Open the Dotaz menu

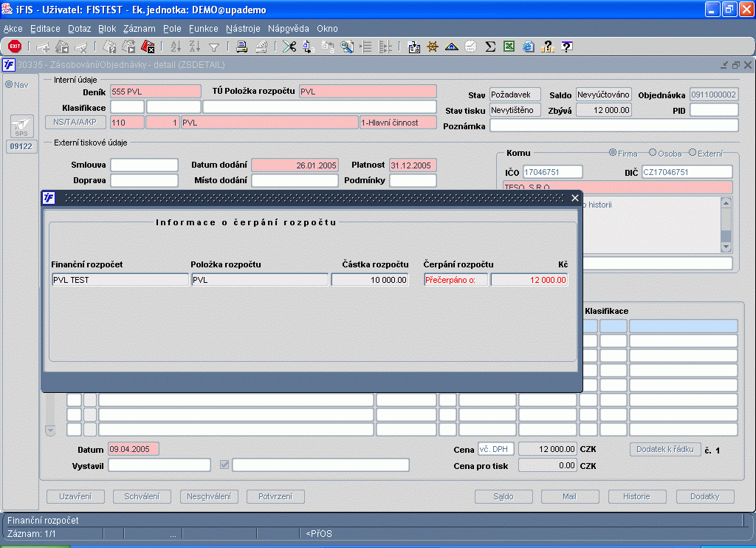79,29
